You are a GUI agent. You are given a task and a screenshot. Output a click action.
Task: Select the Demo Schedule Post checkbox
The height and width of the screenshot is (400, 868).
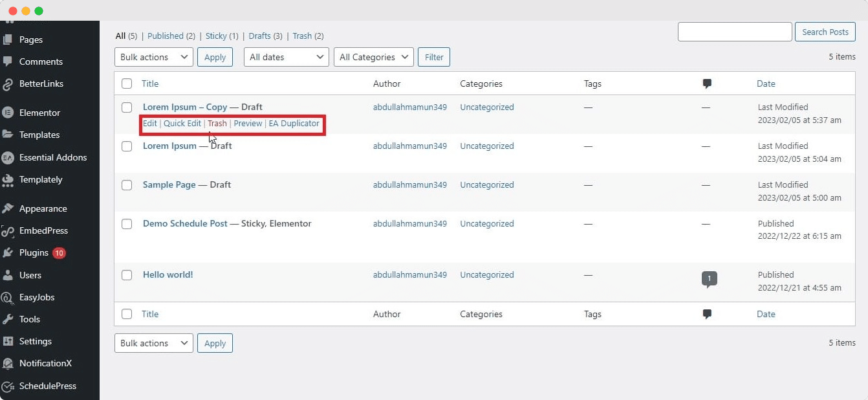(127, 223)
